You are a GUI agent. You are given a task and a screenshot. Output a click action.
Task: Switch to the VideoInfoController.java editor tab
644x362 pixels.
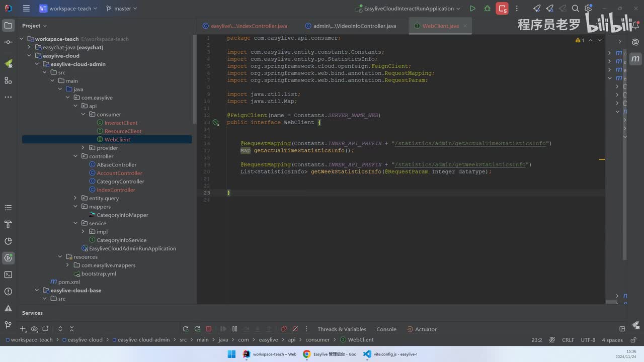354,26
